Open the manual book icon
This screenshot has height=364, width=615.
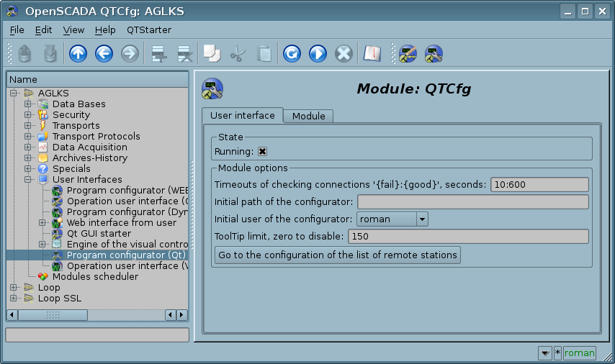tap(372, 54)
